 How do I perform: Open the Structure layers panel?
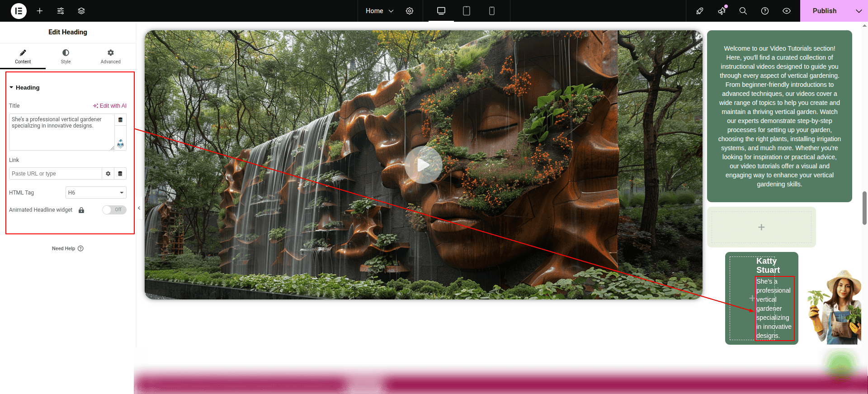point(81,11)
